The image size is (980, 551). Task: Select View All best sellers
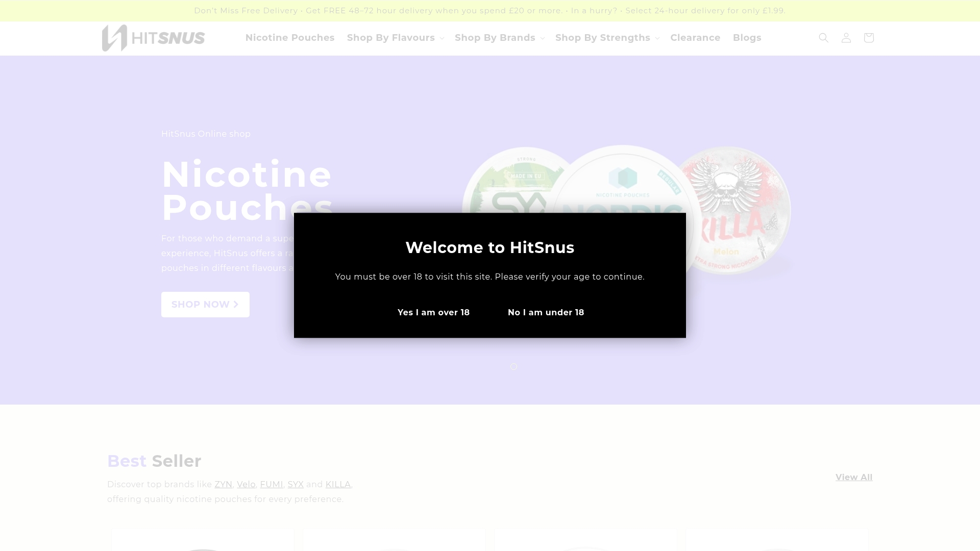point(853,477)
